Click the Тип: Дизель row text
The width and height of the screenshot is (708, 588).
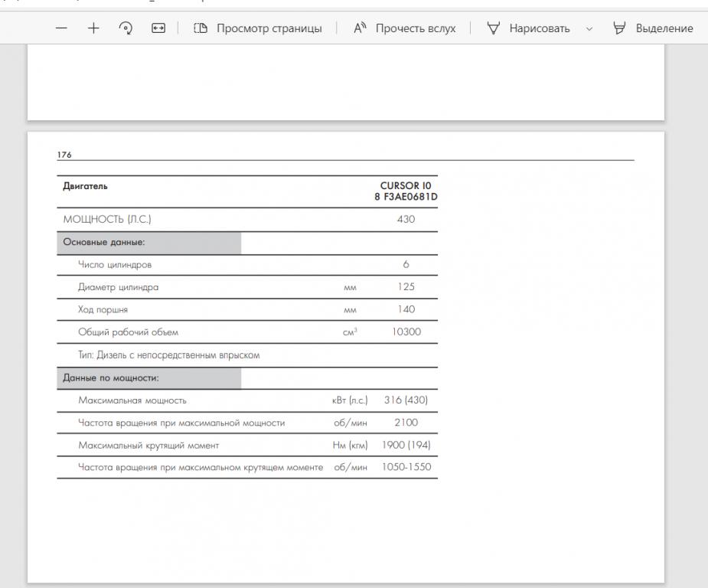click(169, 355)
